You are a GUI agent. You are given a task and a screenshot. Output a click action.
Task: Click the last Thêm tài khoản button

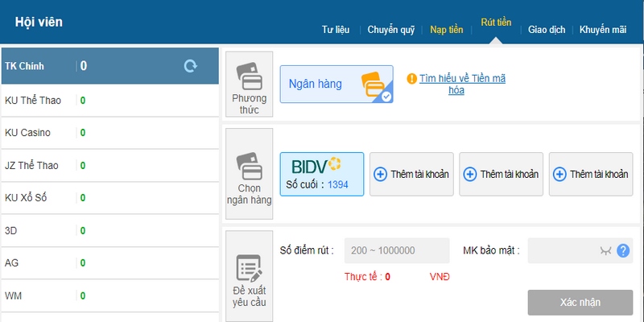[x=590, y=174]
